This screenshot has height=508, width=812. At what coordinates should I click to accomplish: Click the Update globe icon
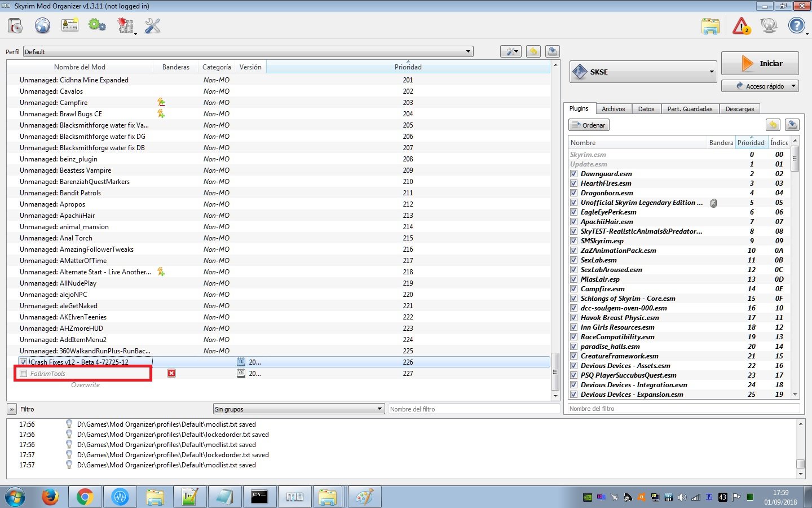(769, 26)
